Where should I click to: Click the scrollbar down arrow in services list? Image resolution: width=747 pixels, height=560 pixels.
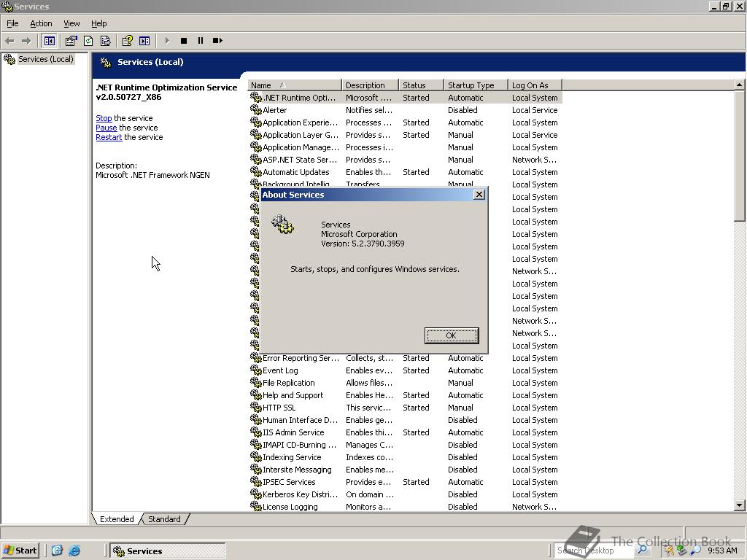coord(740,506)
